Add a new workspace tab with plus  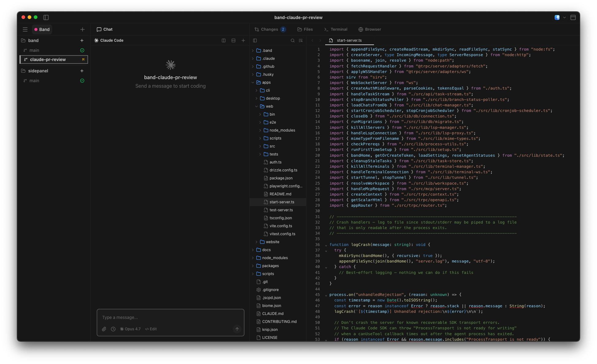pyautogui.click(x=83, y=29)
